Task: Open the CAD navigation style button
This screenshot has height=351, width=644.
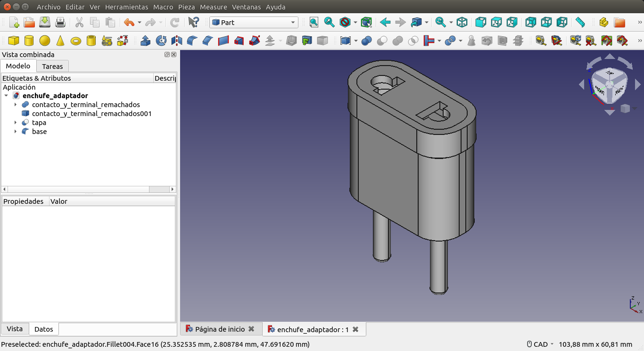Action: tap(540, 344)
